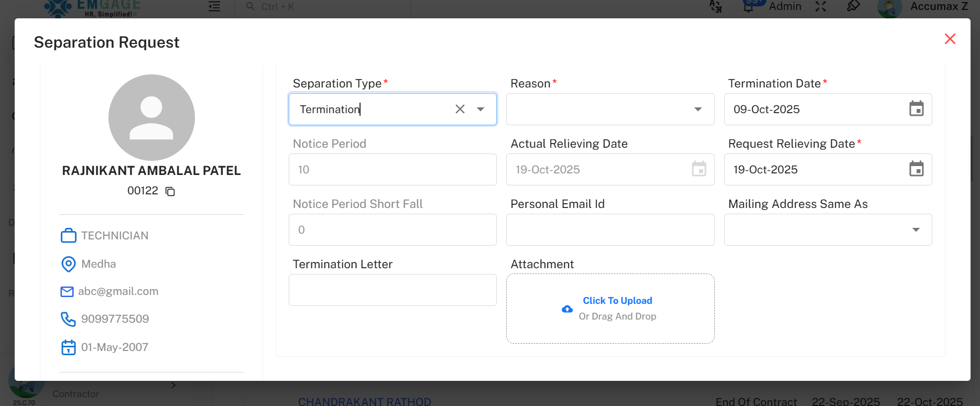
Task: Collapse the sidebar menu toggle icon
Action: tap(214, 6)
